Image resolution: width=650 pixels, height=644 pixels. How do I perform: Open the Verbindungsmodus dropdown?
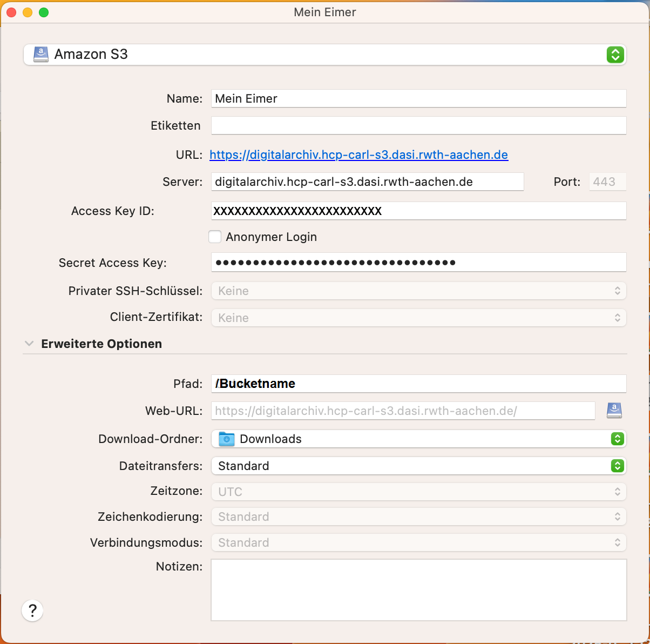point(418,542)
